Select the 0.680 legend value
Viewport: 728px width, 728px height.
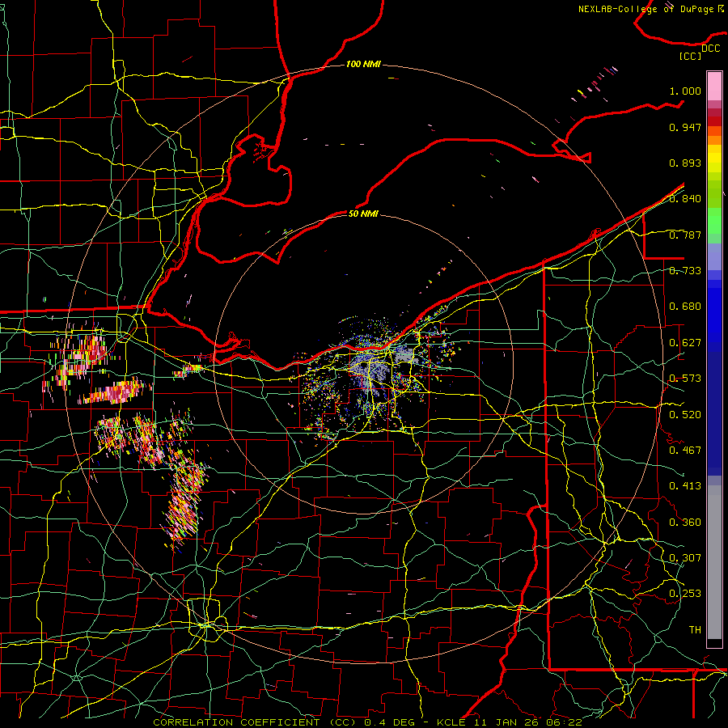[685, 307]
